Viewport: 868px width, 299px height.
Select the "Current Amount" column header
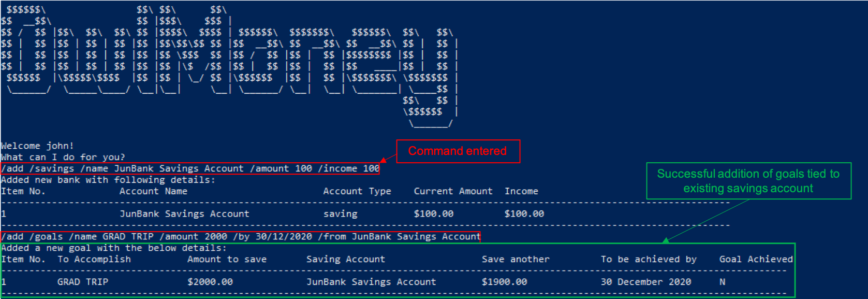(x=453, y=191)
